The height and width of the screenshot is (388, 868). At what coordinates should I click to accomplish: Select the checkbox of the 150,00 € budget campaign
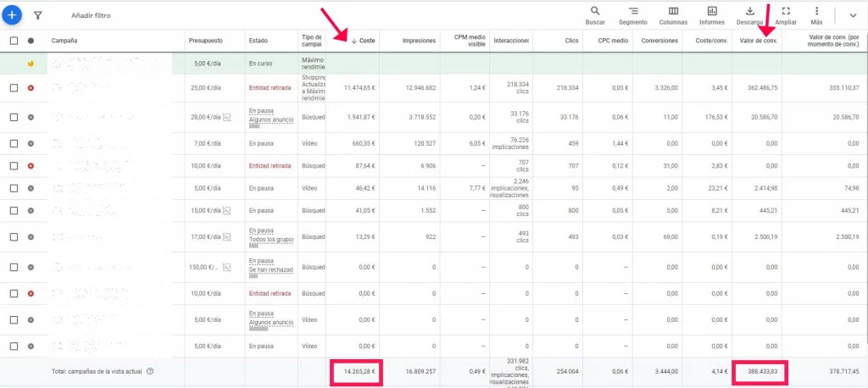tap(14, 267)
